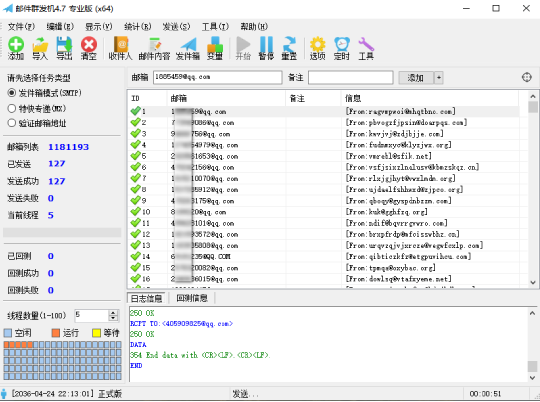Open the 统计(R) menu

[x=137, y=27]
